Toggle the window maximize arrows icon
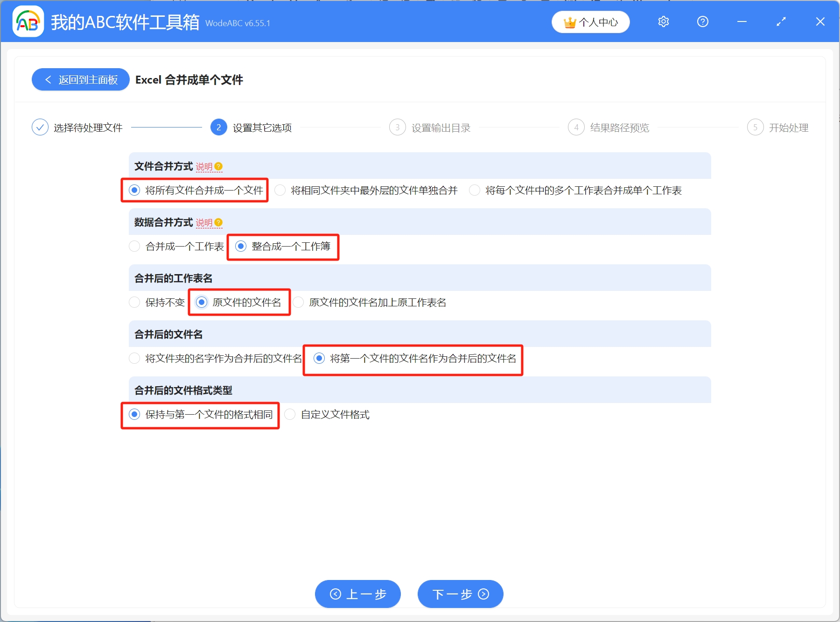 [781, 21]
